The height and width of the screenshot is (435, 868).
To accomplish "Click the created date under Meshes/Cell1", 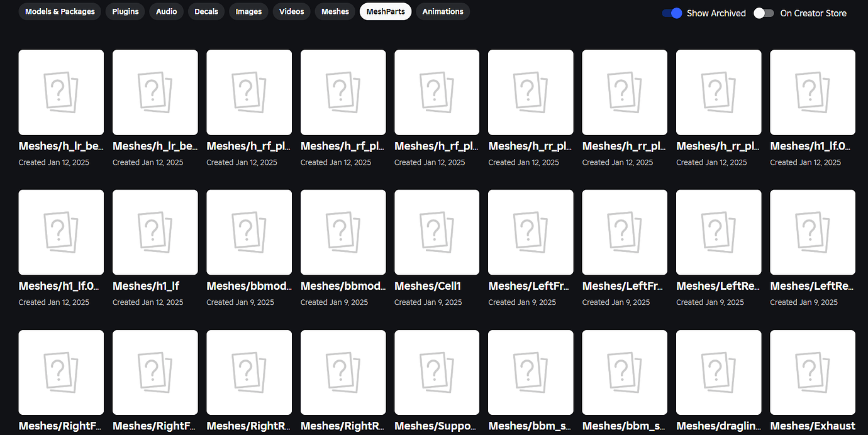I will coord(428,302).
